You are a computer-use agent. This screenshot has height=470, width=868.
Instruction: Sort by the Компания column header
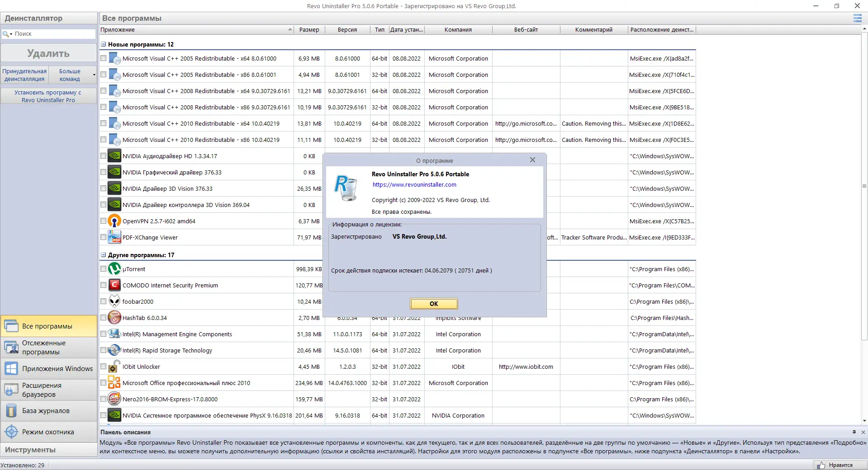pos(458,30)
